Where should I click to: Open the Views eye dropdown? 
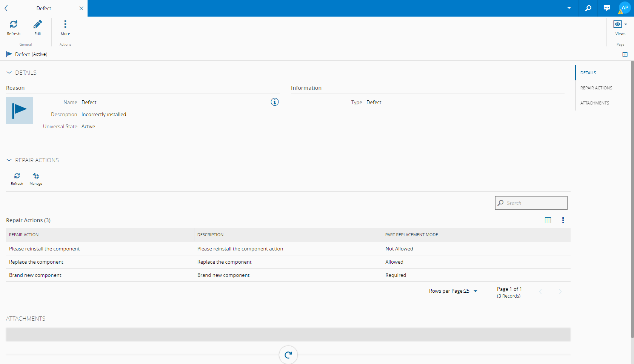[620, 28]
